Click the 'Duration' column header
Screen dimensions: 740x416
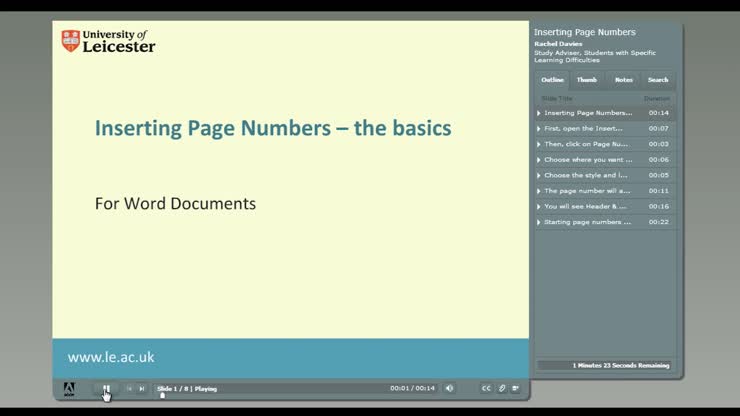657,98
